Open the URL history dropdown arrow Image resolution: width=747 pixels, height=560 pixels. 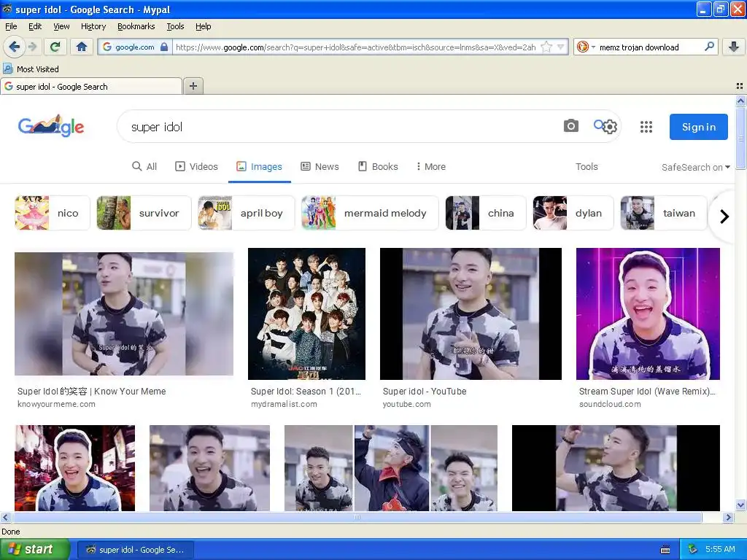[561, 47]
